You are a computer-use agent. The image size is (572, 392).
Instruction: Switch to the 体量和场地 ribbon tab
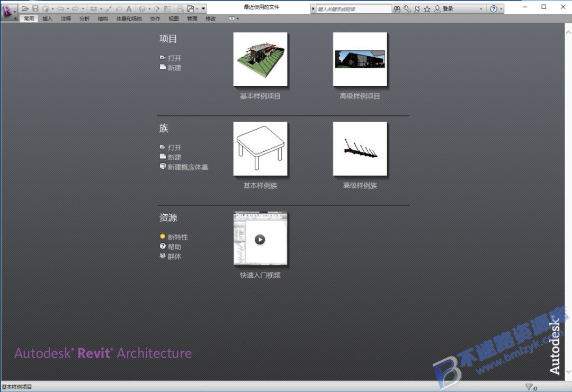coord(129,19)
